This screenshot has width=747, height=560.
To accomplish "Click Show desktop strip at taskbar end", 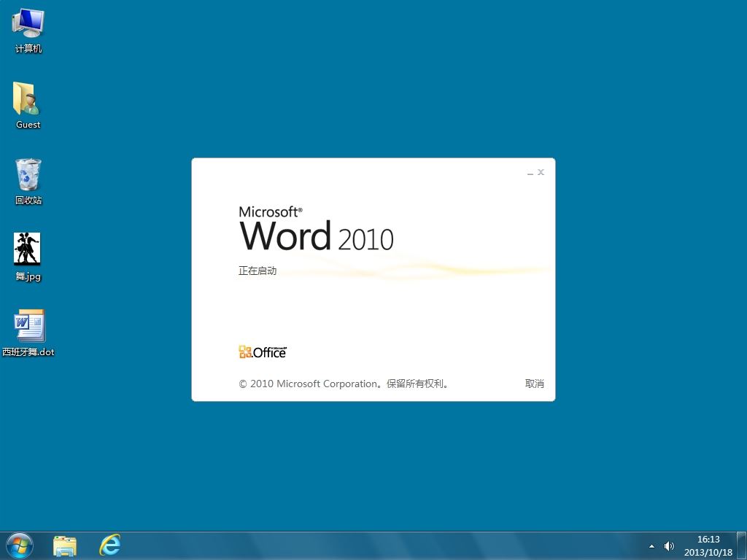I will tap(741, 545).
